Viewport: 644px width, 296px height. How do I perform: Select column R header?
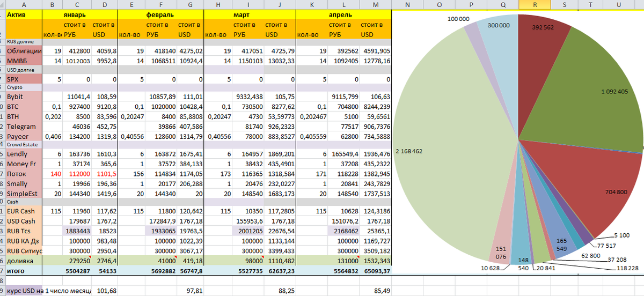(535, 4)
